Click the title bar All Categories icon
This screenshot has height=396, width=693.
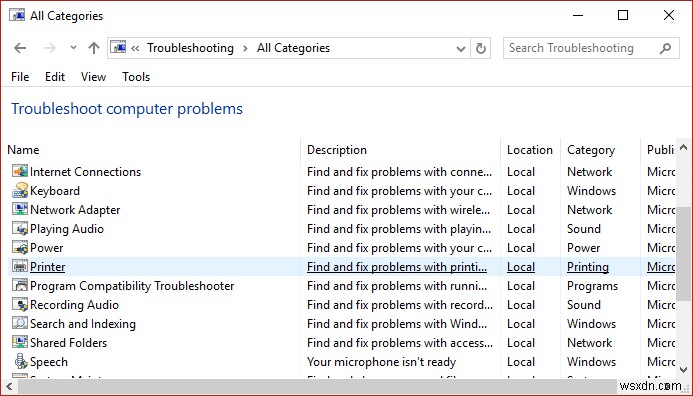[17, 15]
